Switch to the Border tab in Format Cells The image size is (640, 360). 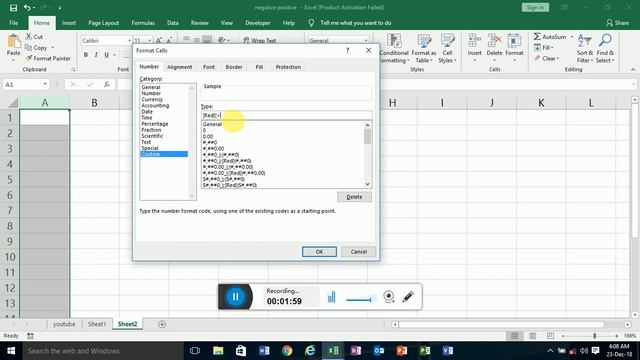[234, 67]
